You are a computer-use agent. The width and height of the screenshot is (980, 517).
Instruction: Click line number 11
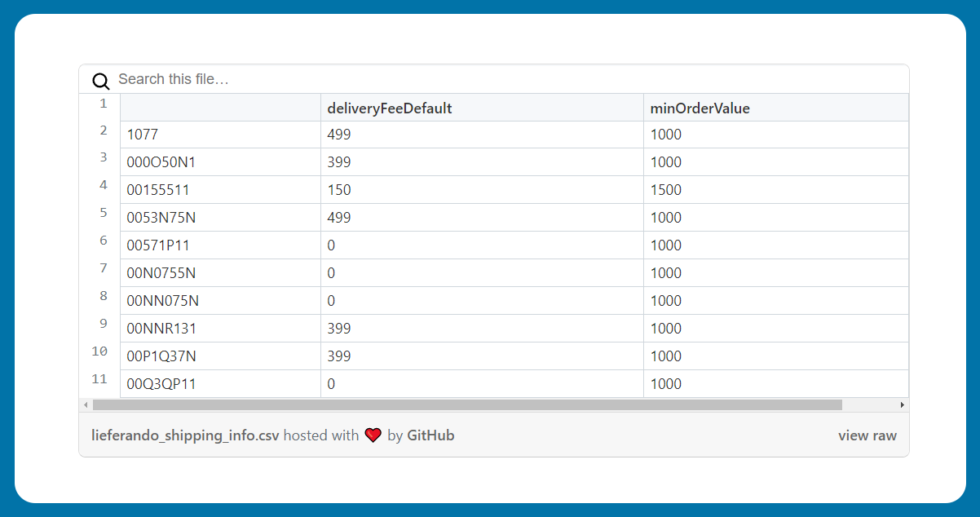click(x=99, y=379)
